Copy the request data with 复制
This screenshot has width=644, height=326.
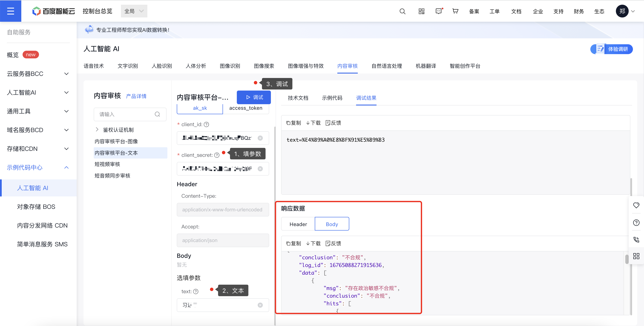[x=293, y=123]
